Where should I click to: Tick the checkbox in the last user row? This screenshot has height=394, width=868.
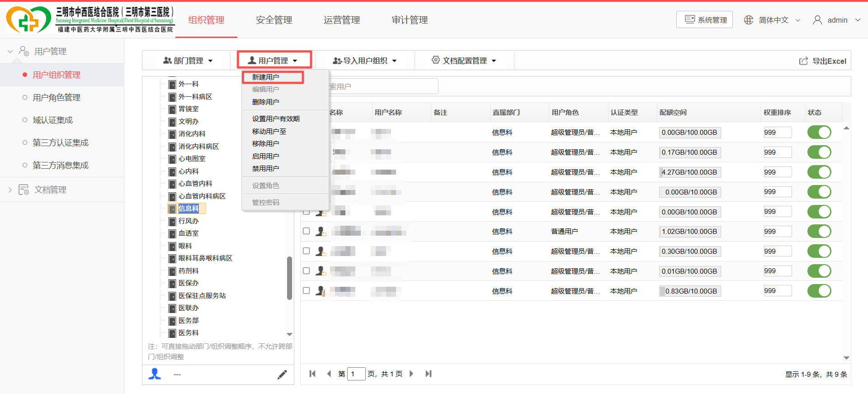click(x=306, y=291)
